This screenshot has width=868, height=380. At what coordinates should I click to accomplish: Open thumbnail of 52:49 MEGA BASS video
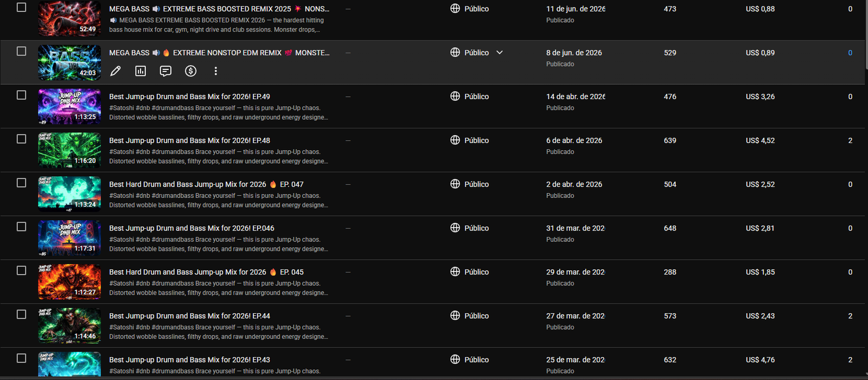[69, 18]
